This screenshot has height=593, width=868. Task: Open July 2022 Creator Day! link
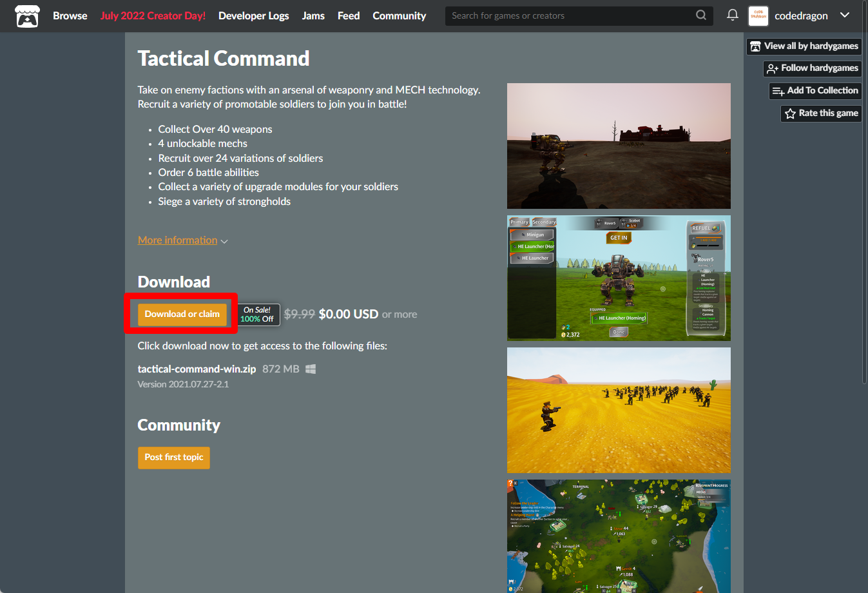(153, 15)
